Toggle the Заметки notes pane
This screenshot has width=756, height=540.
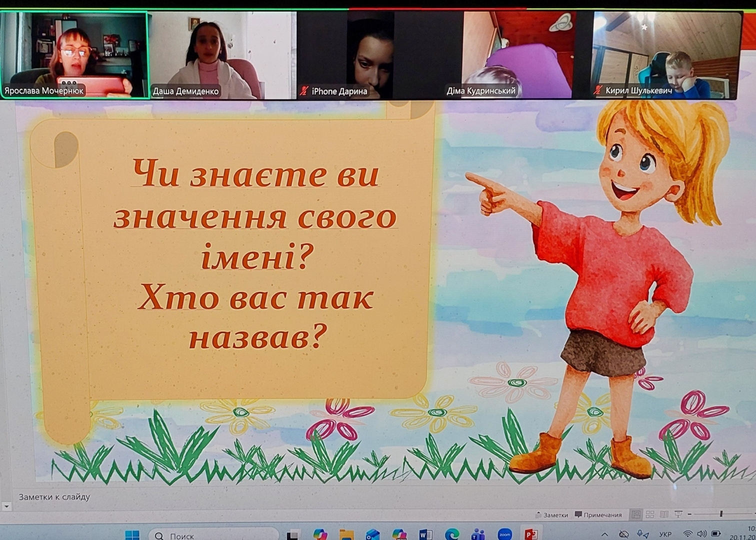551,515
